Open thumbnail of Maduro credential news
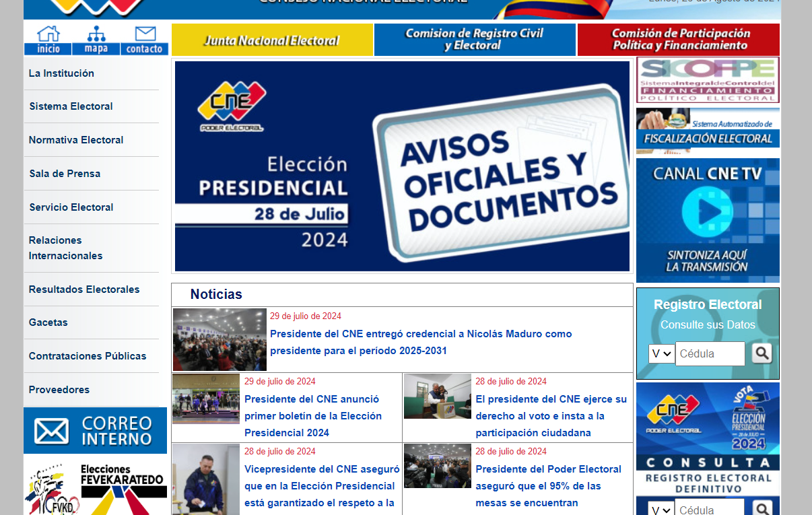Viewport: 812px width, 515px height. click(219, 339)
